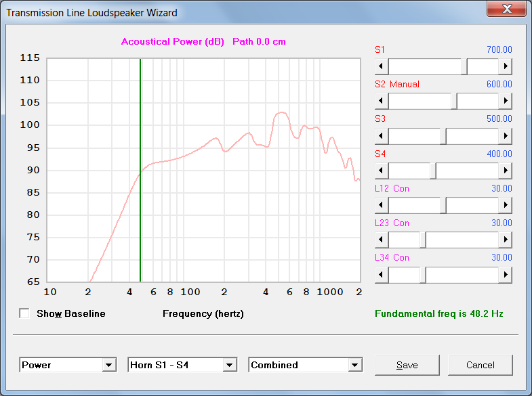Decrease S2 Manual with the left arrow
The image size is (532, 396).
[382, 101]
